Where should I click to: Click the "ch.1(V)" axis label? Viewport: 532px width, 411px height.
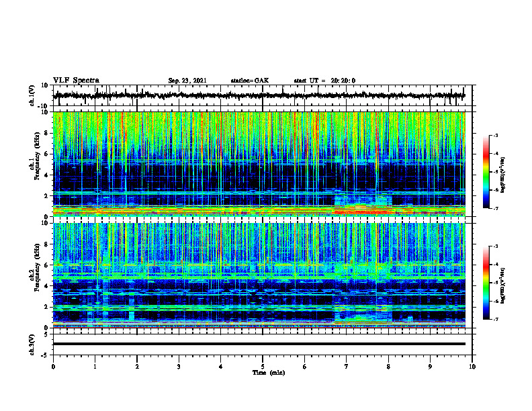[x=32, y=96]
